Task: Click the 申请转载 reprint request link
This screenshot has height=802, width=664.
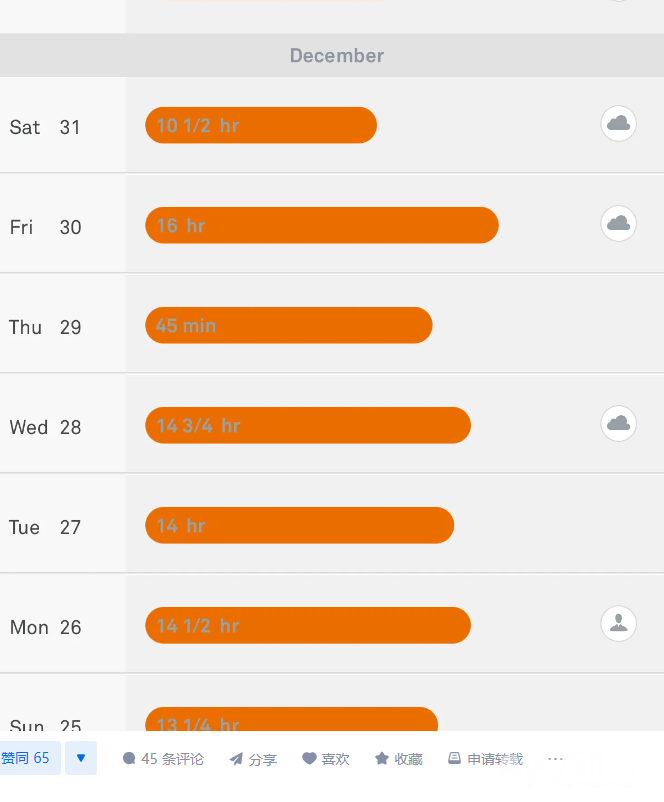Action: click(494, 759)
